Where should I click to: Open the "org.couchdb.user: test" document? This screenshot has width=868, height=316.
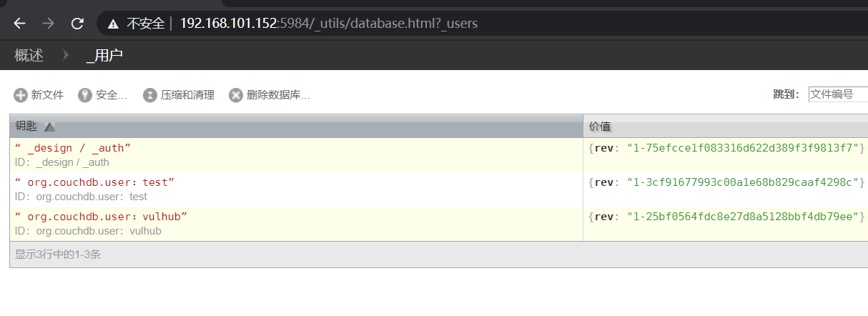pos(95,182)
